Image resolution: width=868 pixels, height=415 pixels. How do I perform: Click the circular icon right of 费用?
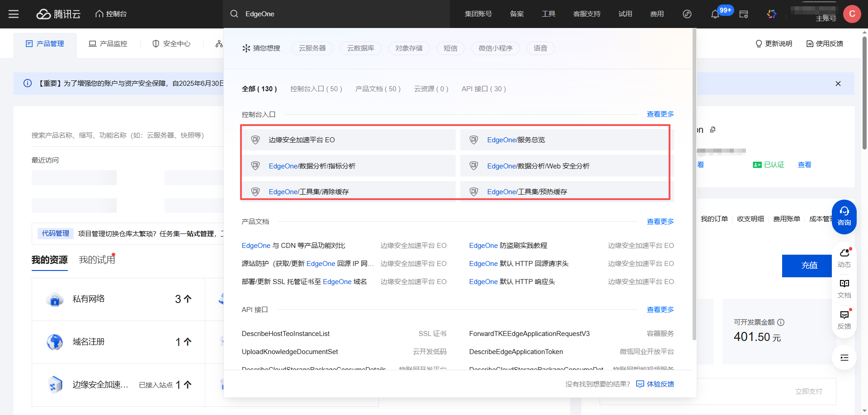(x=687, y=14)
